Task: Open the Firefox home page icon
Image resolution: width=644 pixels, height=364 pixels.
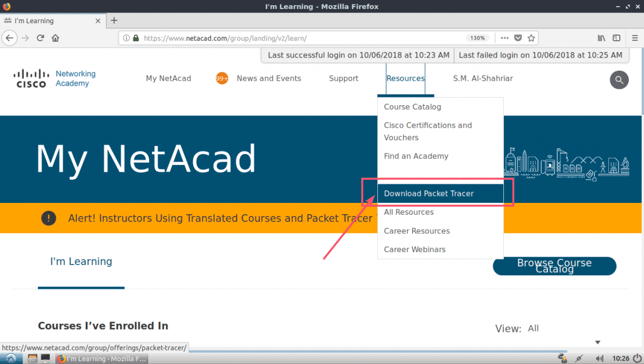Action: 55,38
